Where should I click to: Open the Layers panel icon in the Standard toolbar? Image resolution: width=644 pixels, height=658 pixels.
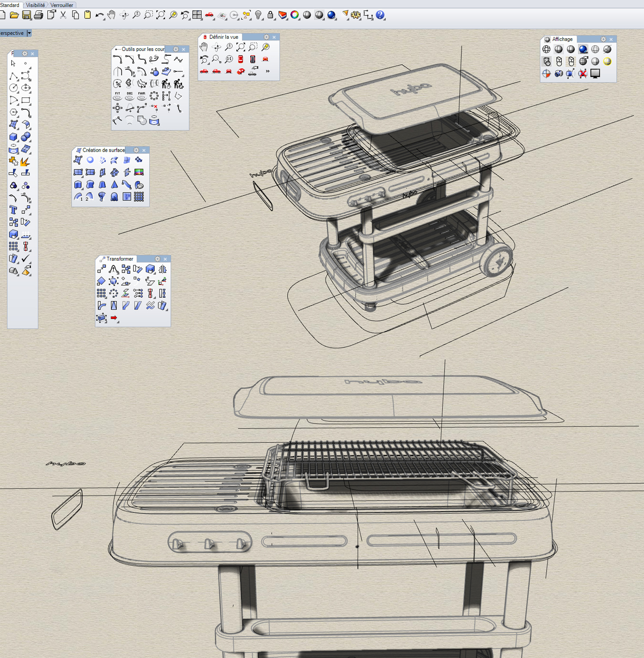pyautogui.click(x=282, y=15)
